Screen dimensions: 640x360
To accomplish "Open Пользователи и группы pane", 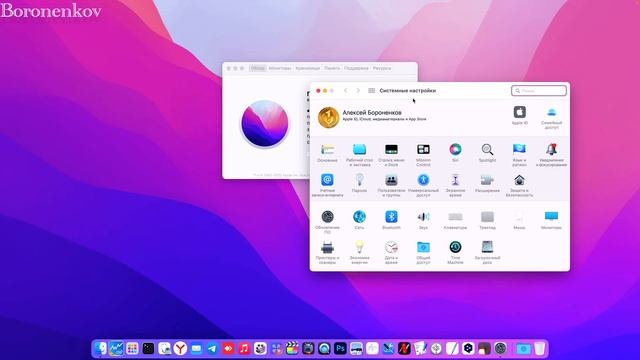I will [391, 180].
